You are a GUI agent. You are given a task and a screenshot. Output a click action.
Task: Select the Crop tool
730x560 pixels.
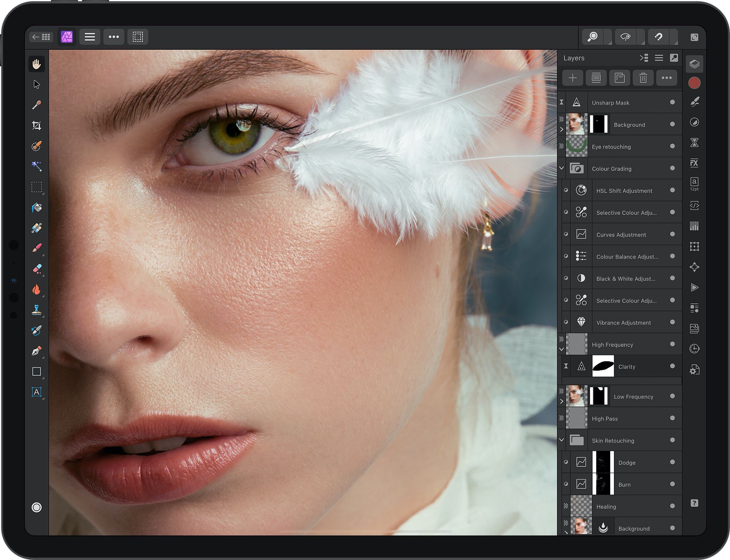(x=36, y=125)
